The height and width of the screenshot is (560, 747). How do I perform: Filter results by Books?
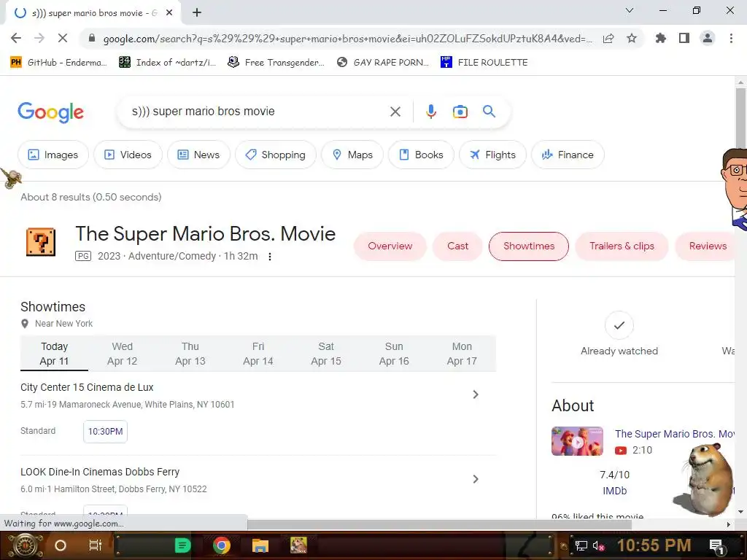(421, 155)
